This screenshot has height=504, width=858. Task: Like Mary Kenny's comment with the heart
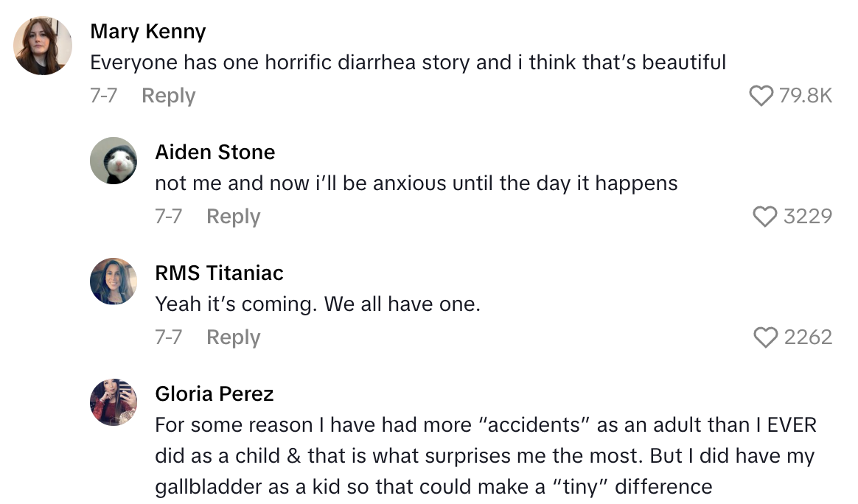point(761,96)
